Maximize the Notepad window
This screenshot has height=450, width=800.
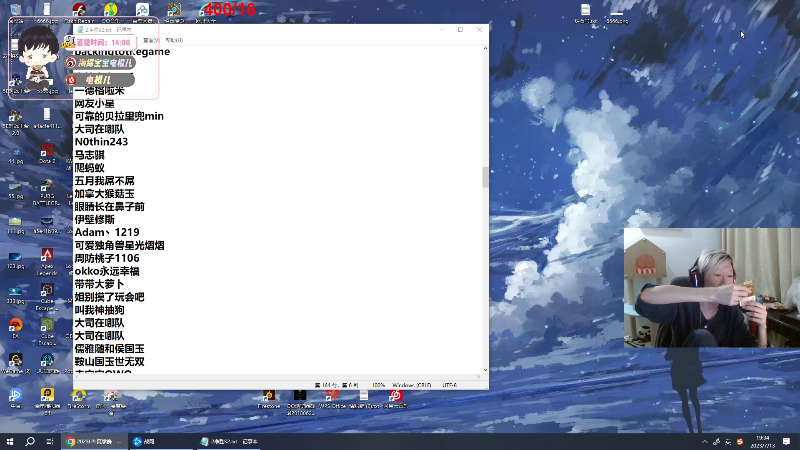pos(460,30)
